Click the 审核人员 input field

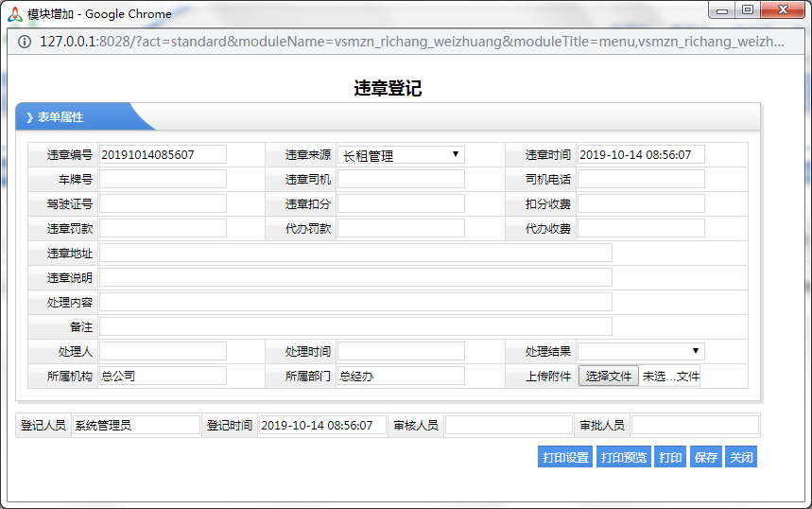coord(509,426)
